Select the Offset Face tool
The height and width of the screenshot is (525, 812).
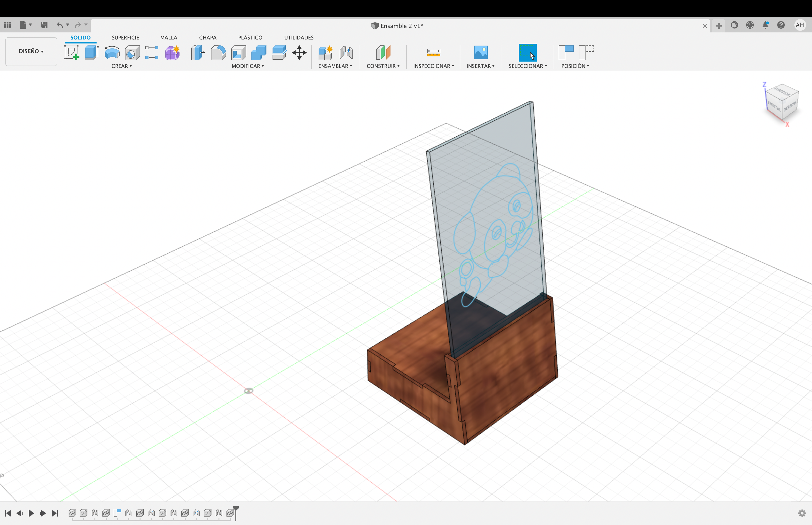[279, 52]
